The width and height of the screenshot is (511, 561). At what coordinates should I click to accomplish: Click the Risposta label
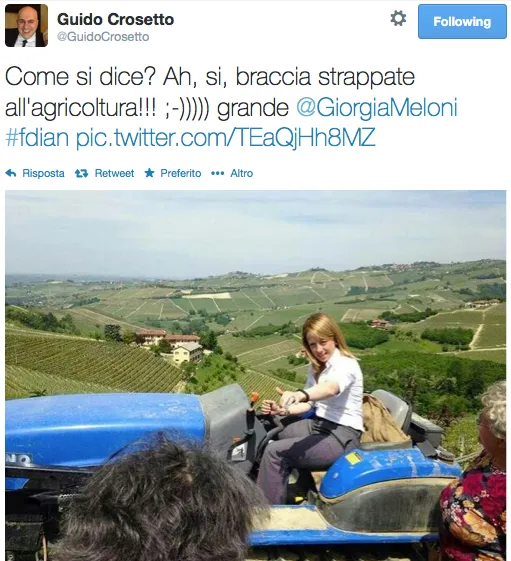pos(43,174)
